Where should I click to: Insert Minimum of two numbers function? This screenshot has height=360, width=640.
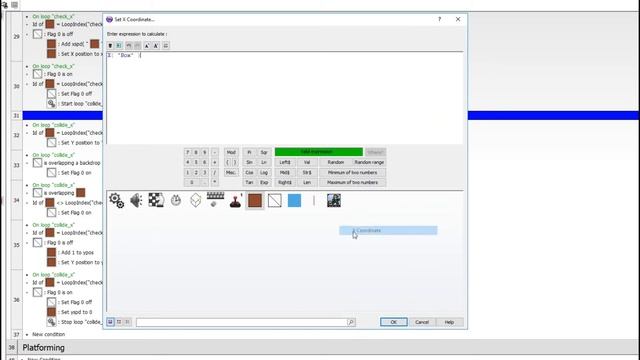pos(353,173)
